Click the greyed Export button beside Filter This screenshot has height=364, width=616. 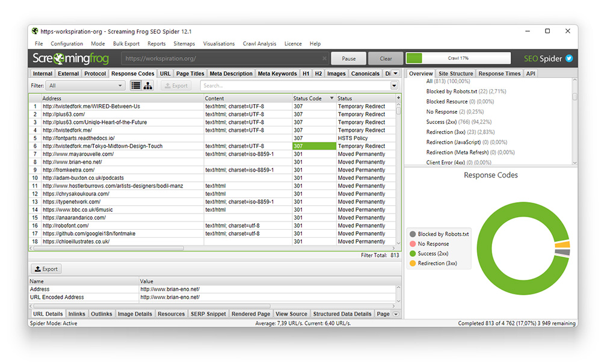[x=176, y=85]
